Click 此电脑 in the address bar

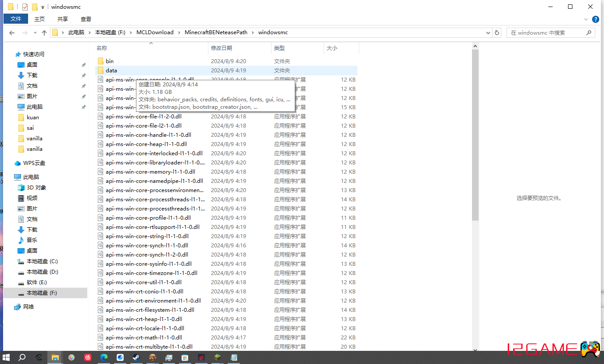76,32
